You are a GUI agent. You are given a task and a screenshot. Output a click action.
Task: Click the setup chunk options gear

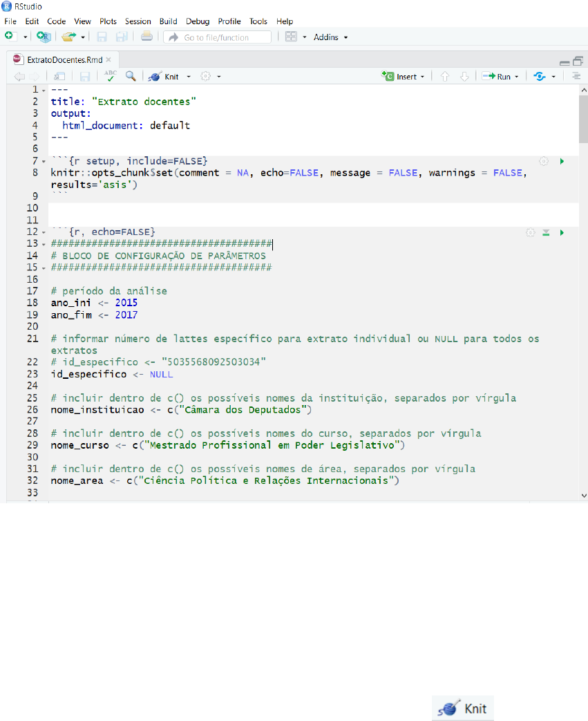[543, 161]
